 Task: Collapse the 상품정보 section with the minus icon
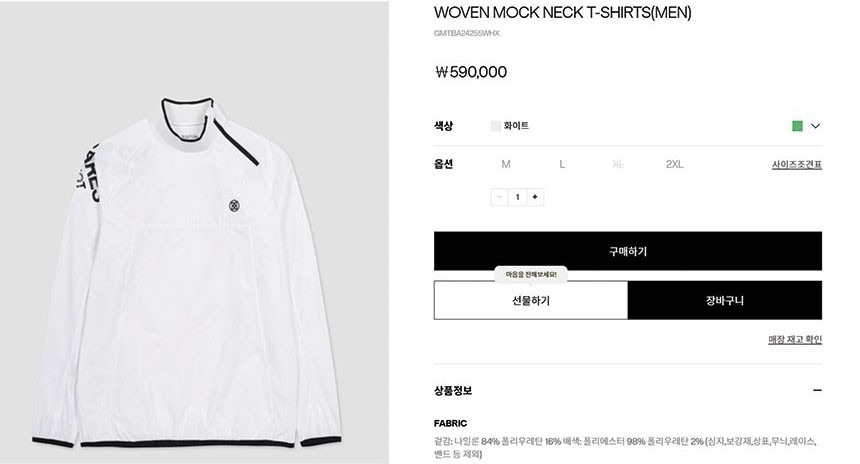pos(817,391)
